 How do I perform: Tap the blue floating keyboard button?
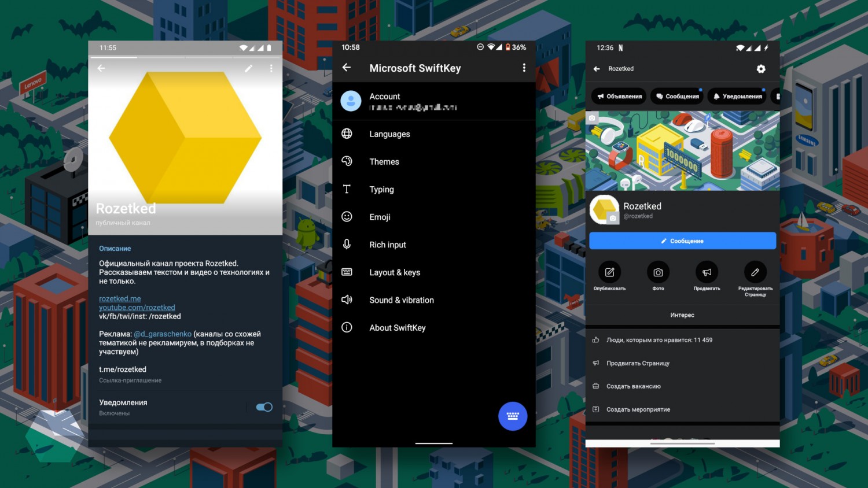tap(513, 416)
